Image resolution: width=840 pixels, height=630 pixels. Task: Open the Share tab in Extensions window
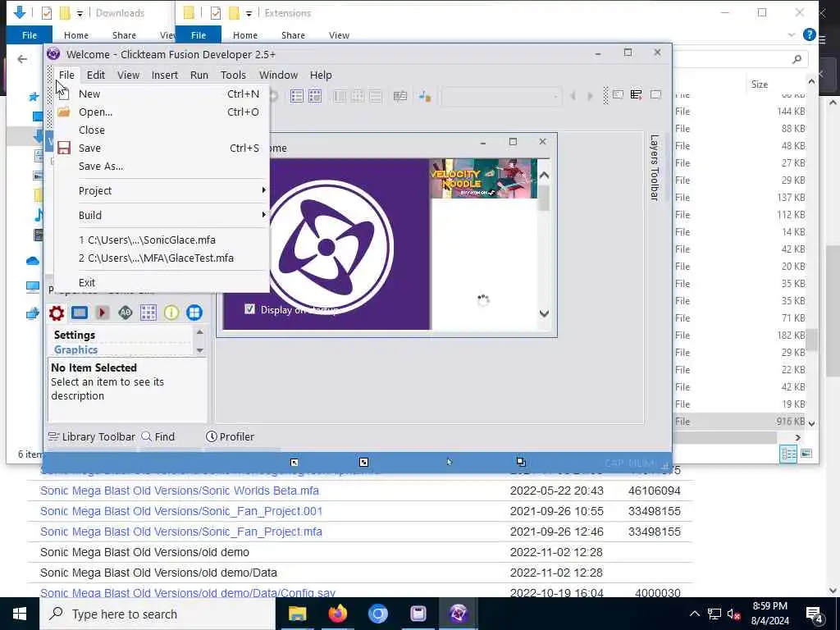click(293, 35)
